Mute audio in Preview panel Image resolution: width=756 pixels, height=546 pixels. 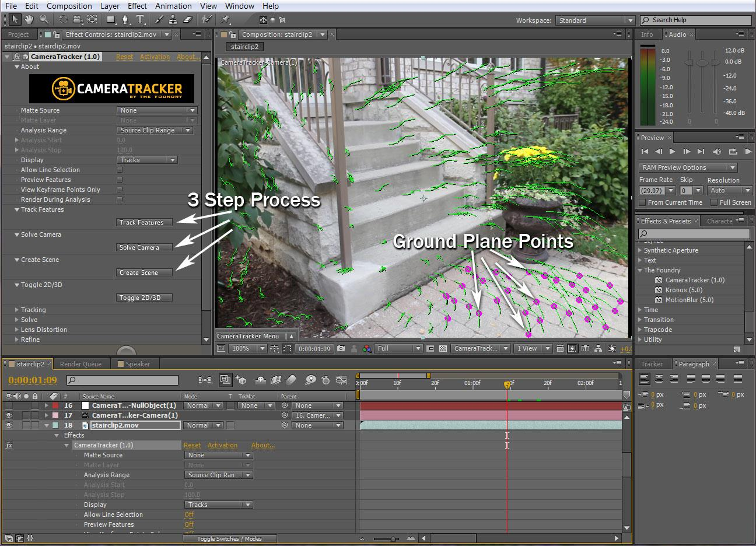(717, 152)
